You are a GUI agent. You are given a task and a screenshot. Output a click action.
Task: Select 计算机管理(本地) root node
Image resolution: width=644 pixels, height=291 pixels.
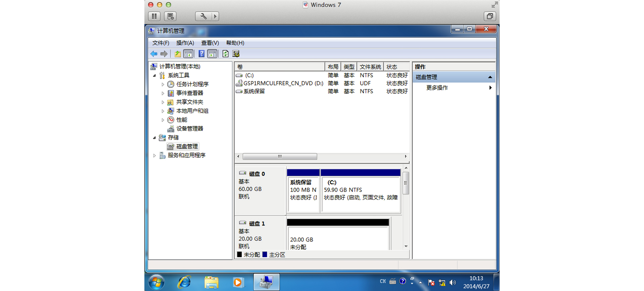point(180,67)
